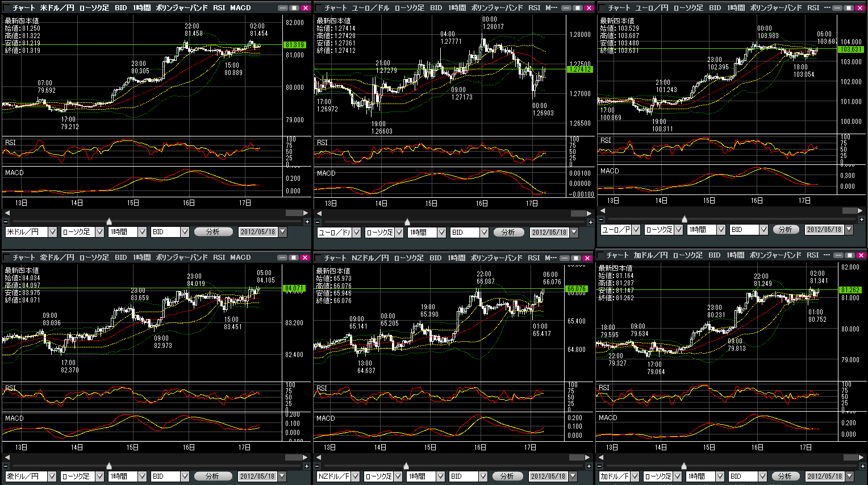Click the left scroll arrow under ユーロ/円 chart
Viewport: 868px width, 485px height.
click(602, 211)
